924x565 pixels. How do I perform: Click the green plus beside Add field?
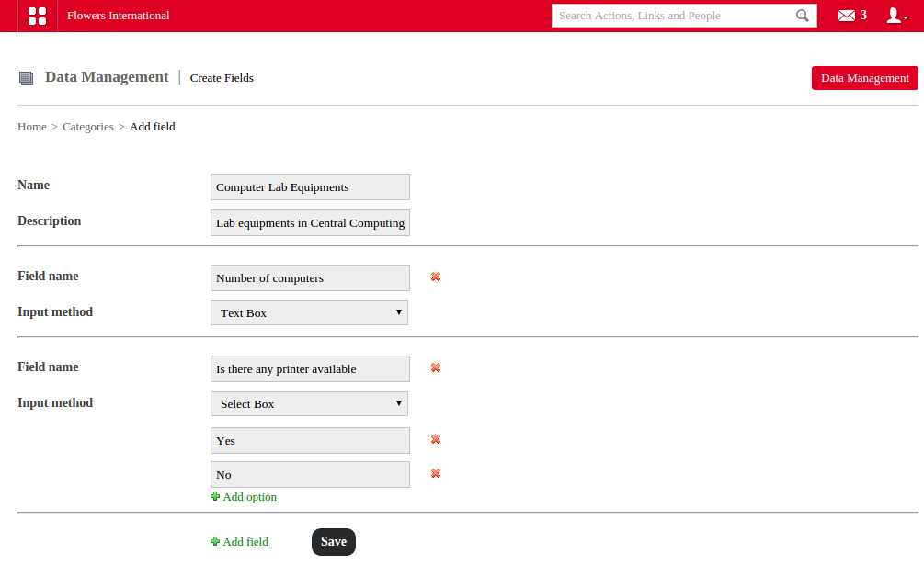(x=215, y=541)
